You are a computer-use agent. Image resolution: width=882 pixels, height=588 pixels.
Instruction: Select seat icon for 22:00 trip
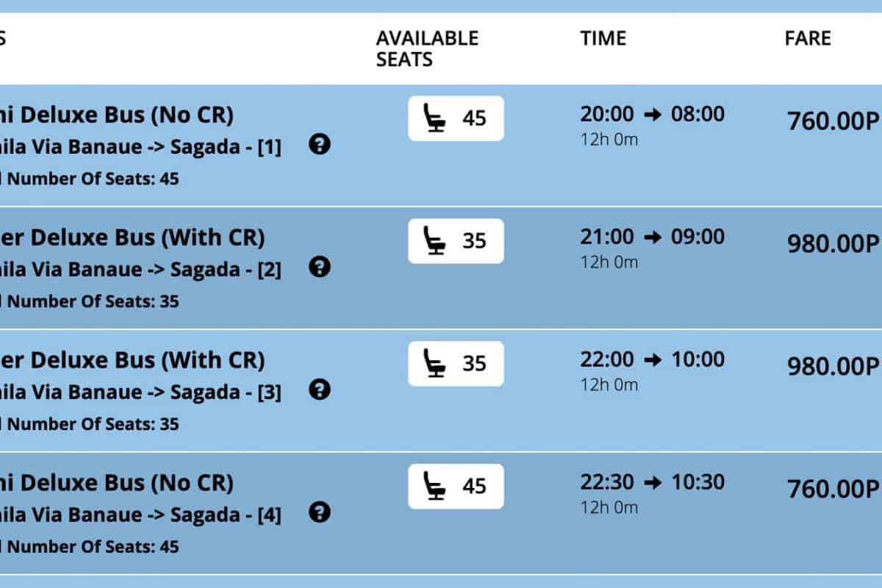pos(435,364)
